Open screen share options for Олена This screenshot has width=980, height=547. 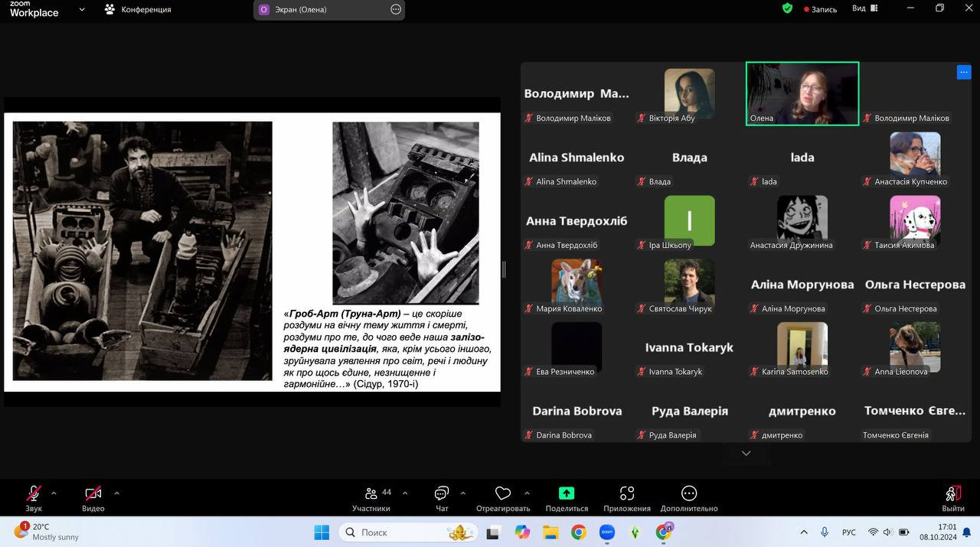point(396,9)
